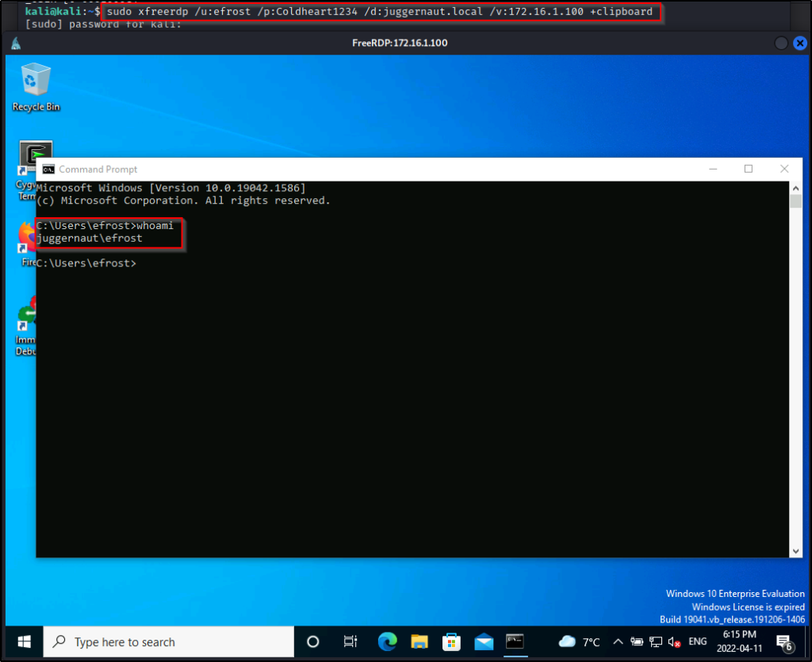Click the muted speaker volume icon
This screenshot has width=812, height=662.
675,641
